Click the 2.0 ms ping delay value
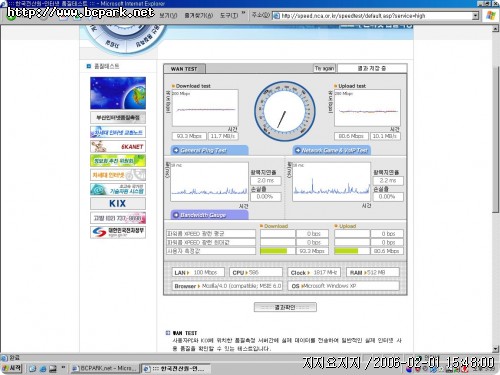 click(266, 181)
